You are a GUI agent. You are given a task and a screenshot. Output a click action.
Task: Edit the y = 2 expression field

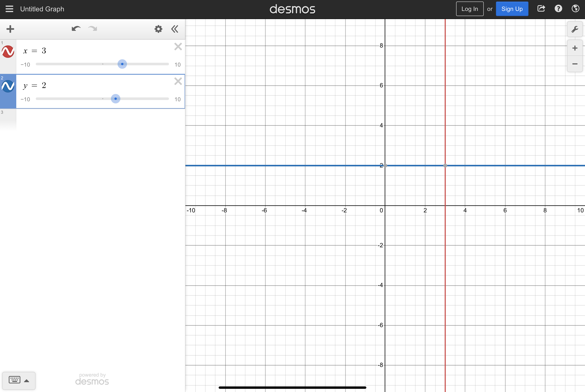[x=95, y=85]
